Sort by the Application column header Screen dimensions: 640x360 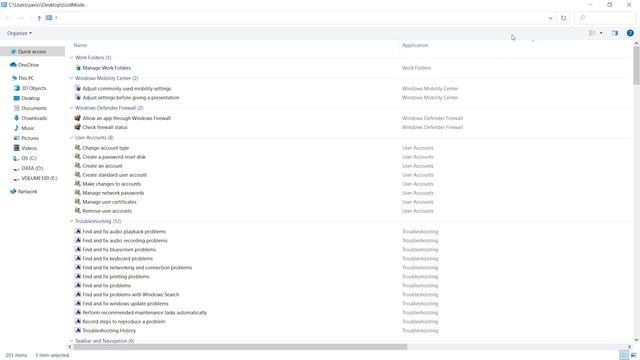point(415,45)
